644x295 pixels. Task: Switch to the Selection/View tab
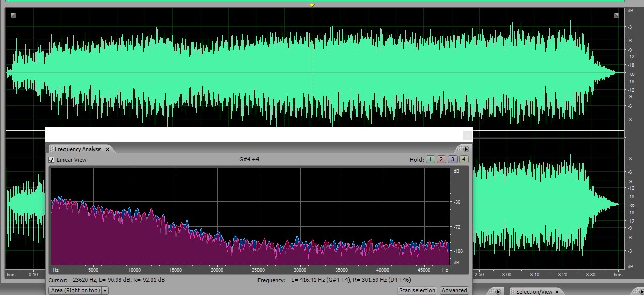click(534, 292)
